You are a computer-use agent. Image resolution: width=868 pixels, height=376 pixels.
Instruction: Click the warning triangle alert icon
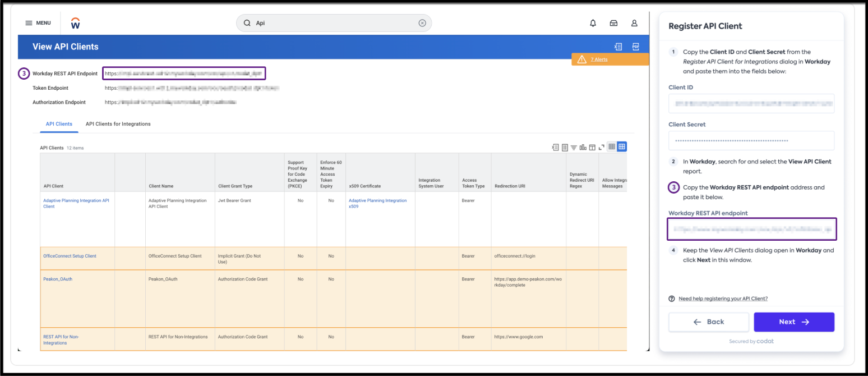(x=581, y=59)
